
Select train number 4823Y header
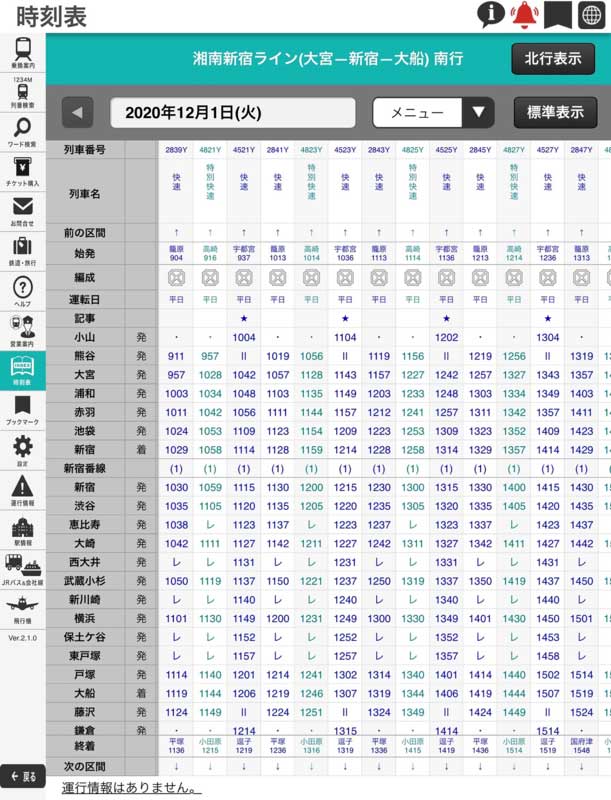311,150
